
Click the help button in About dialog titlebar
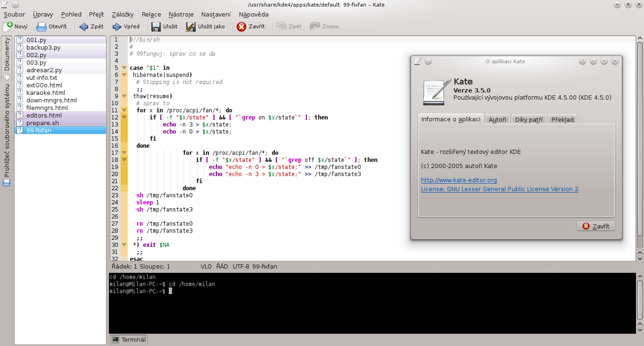582,61
